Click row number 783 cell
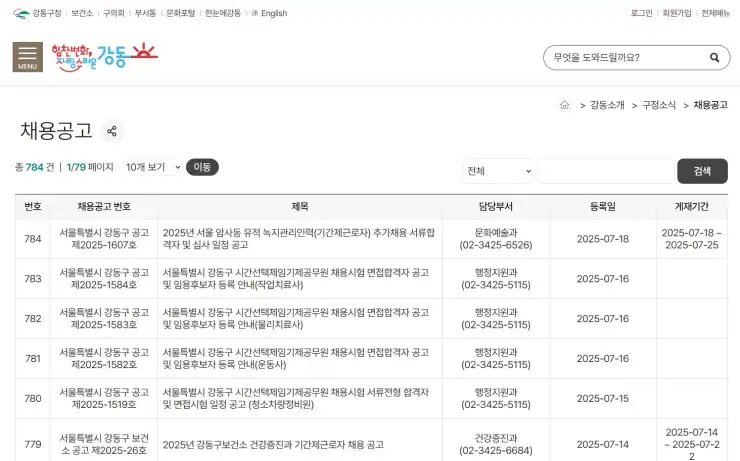 (x=33, y=278)
